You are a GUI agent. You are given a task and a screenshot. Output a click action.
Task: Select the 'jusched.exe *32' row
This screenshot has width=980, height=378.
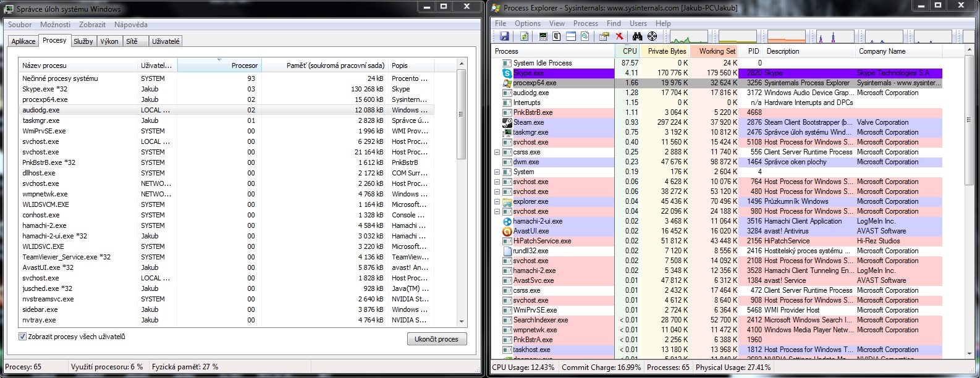(x=226, y=288)
